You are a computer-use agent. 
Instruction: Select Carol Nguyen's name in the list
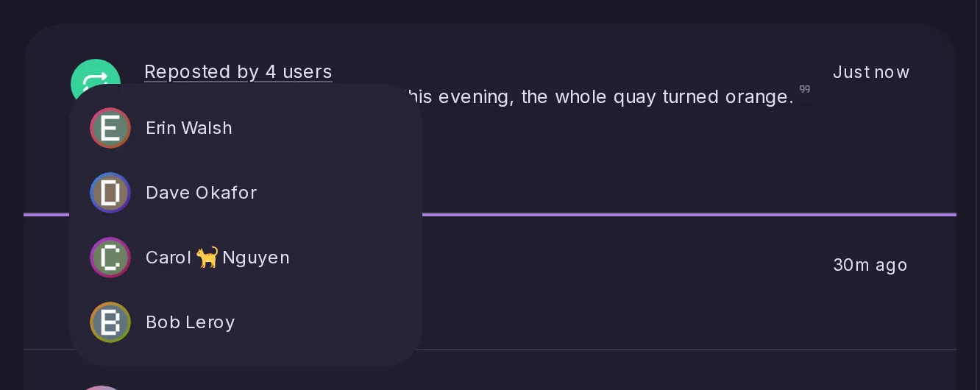pos(218,258)
